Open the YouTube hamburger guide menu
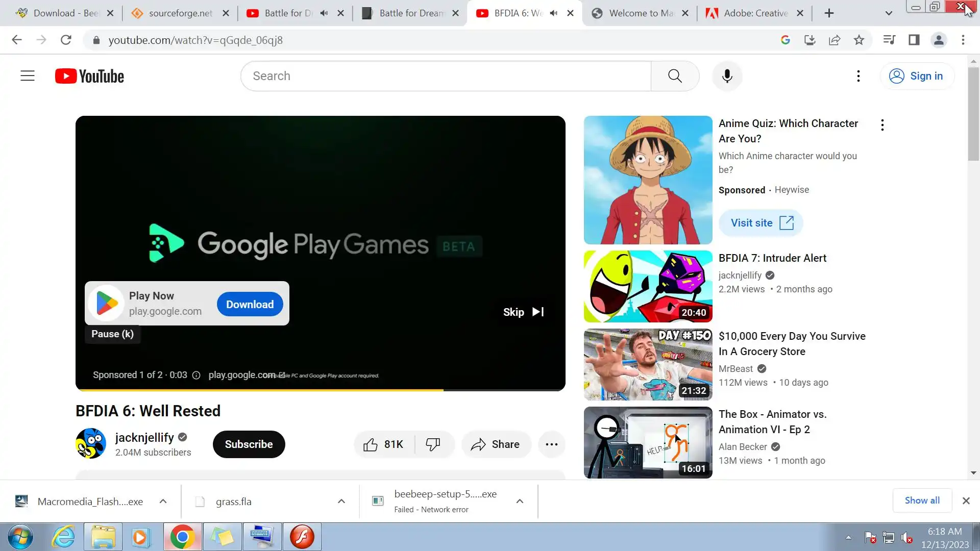 tap(28, 76)
